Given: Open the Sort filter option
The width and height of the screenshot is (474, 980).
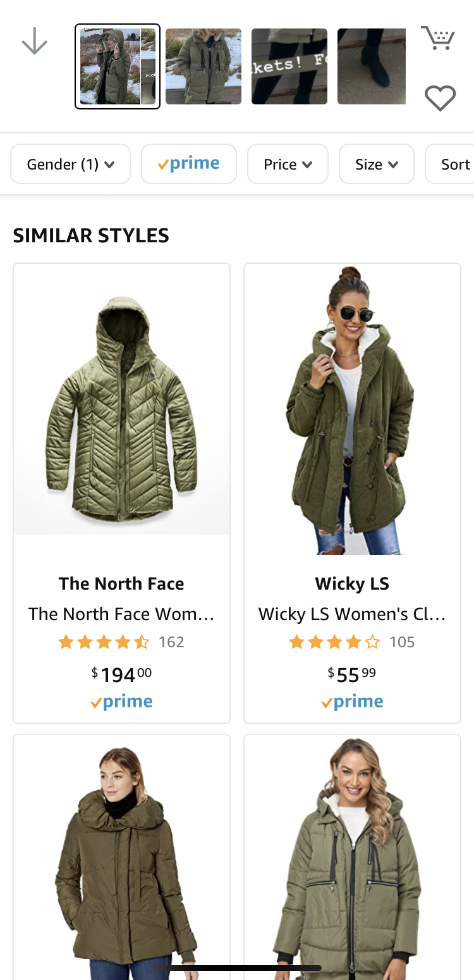Looking at the screenshot, I should [x=450, y=164].
